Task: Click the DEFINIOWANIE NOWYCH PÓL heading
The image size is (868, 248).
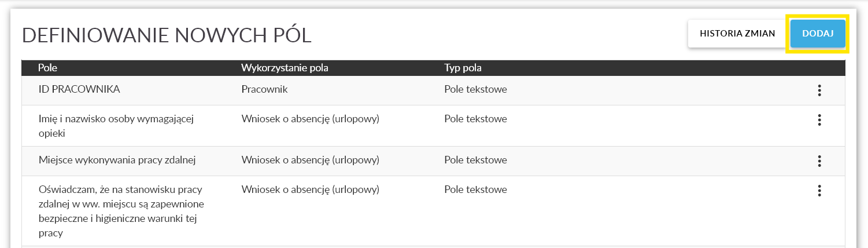Action: [167, 35]
